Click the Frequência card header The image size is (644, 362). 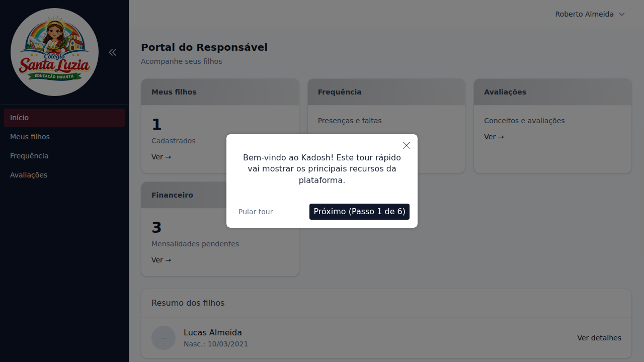click(386, 92)
